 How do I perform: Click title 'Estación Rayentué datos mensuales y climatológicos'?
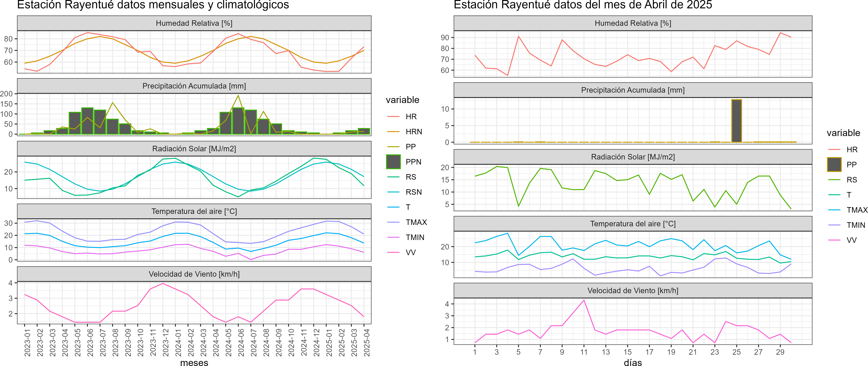(x=153, y=5)
